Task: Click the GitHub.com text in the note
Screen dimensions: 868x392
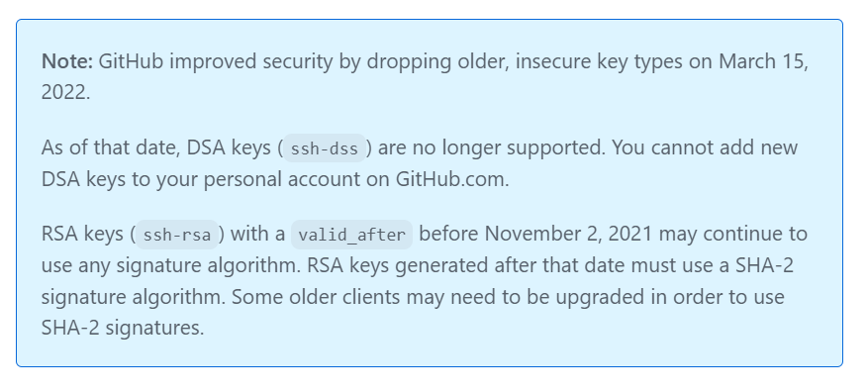Action: coord(451,179)
